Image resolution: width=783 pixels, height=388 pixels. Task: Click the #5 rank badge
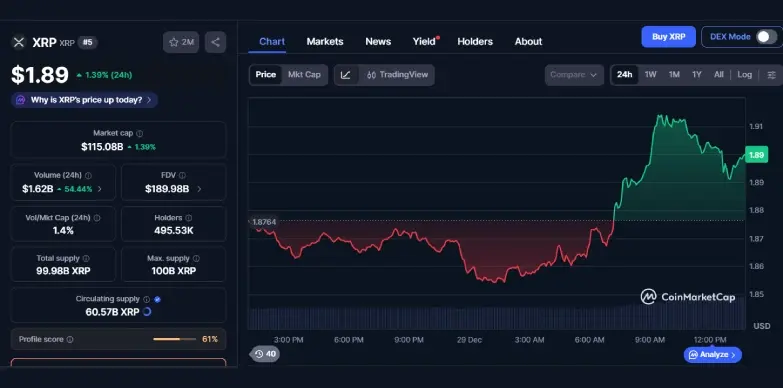click(87, 42)
